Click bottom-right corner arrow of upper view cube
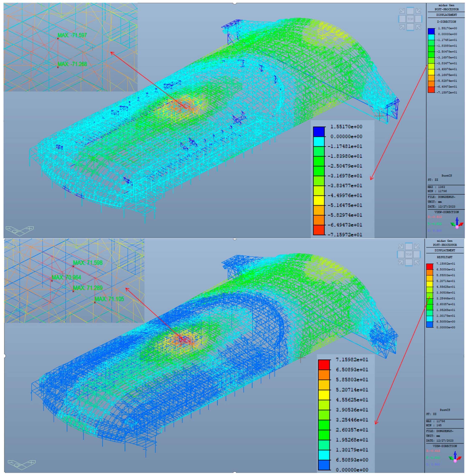Viewport: 467px width, 476px height. click(x=418, y=27)
